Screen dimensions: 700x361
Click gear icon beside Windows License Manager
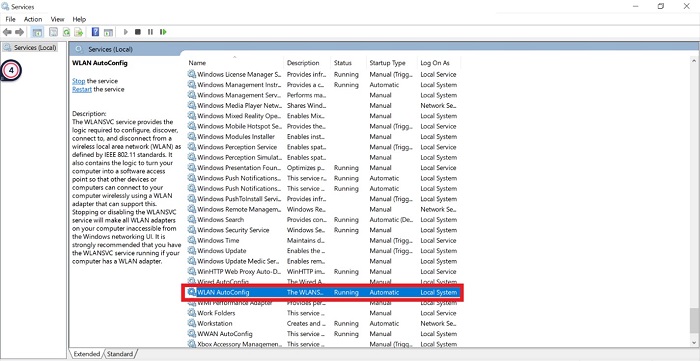(x=192, y=74)
